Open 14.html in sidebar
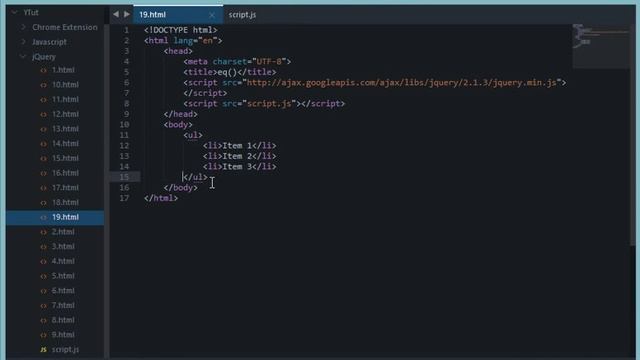The height and width of the screenshot is (360, 640). point(65,143)
